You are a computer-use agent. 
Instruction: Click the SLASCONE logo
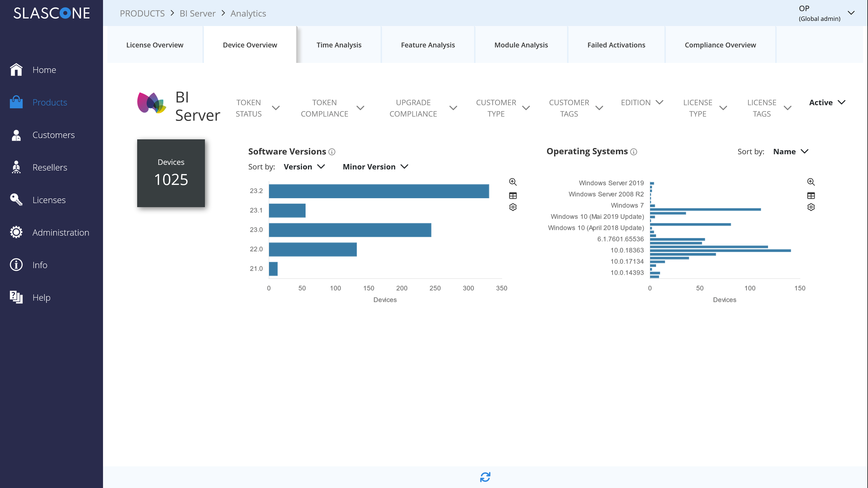[x=52, y=13]
